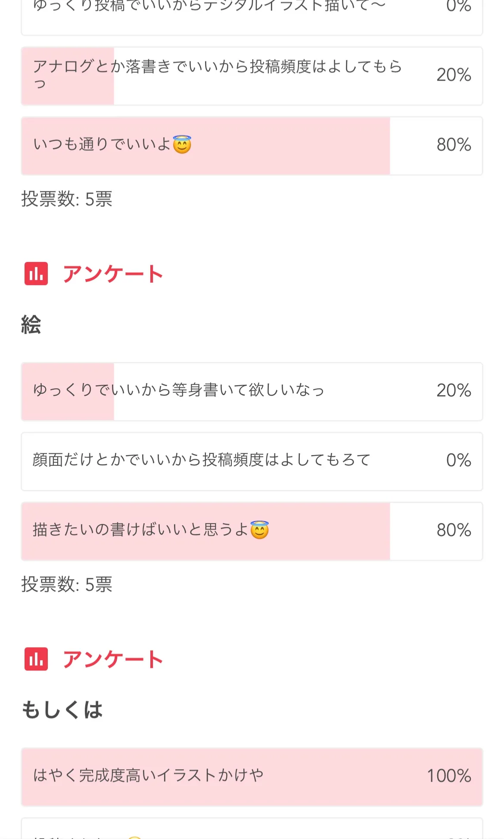Click the 0% label of 顔面だけ option
The height and width of the screenshot is (839, 504).
[458, 460]
